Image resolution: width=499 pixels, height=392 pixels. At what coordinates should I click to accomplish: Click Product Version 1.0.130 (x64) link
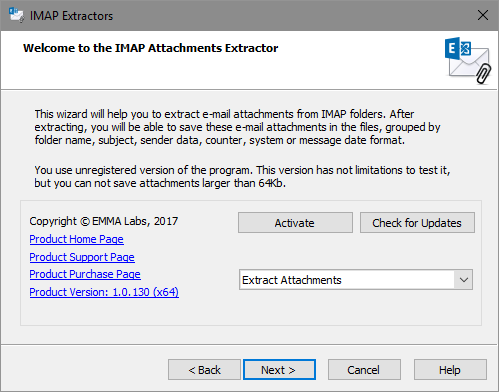tap(104, 292)
